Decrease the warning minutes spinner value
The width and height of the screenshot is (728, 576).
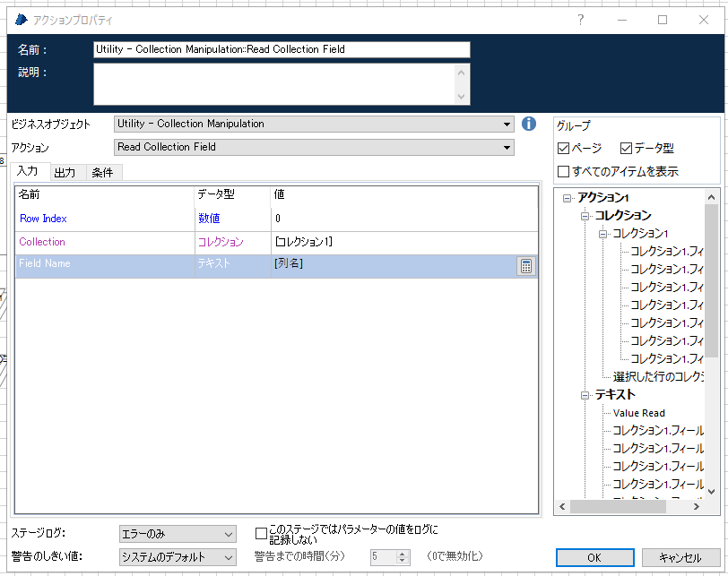pyautogui.click(x=403, y=560)
